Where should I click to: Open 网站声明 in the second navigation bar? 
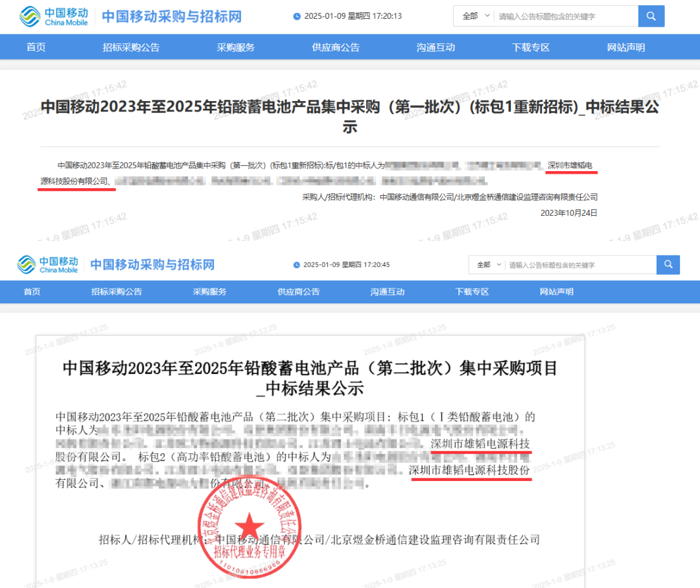(556, 292)
